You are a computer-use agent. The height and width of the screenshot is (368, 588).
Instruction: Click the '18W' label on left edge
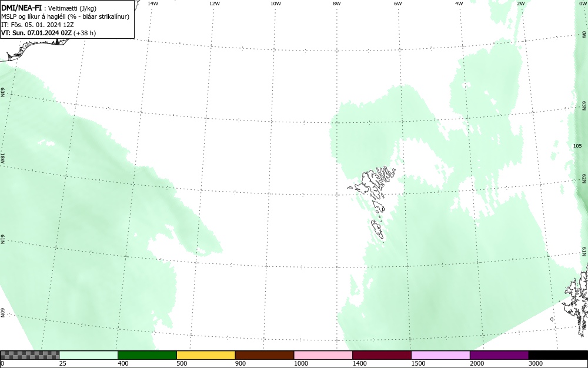(x=2, y=158)
